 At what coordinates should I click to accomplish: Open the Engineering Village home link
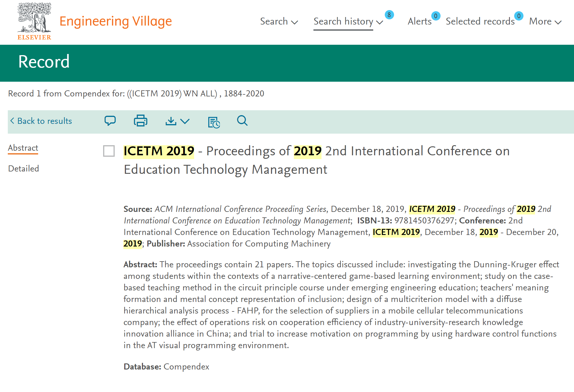point(116,21)
